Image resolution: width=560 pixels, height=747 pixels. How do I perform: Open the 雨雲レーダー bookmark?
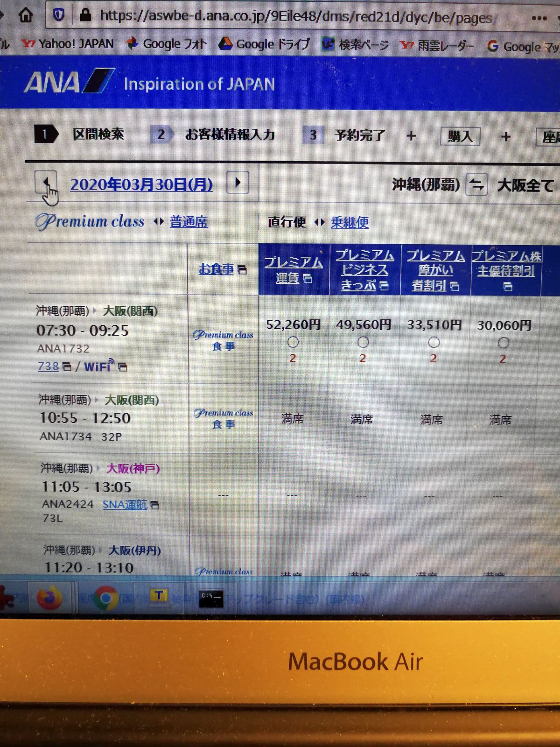pos(437,46)
